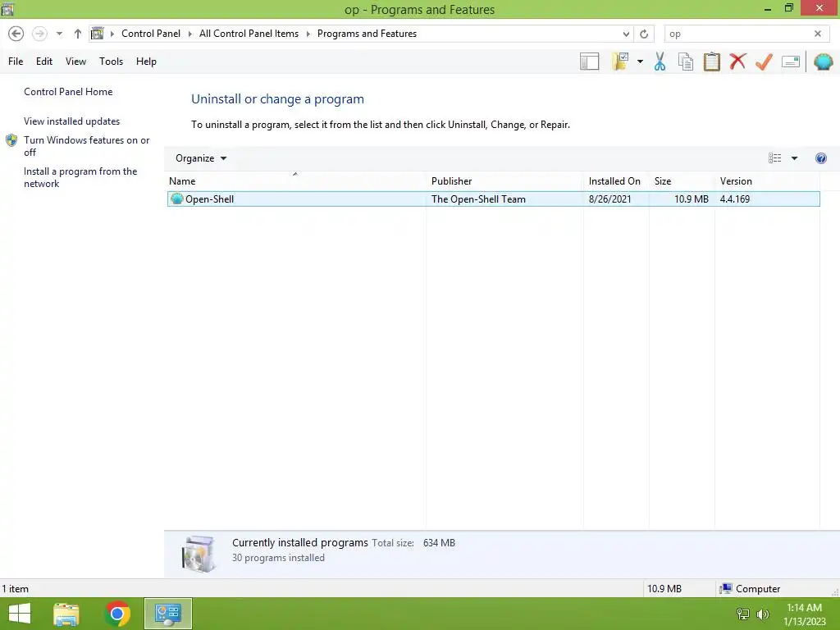The width and height of the screenshot is (840, 630).
Task: Open the View menu
Action: click(x=75, y=62)
